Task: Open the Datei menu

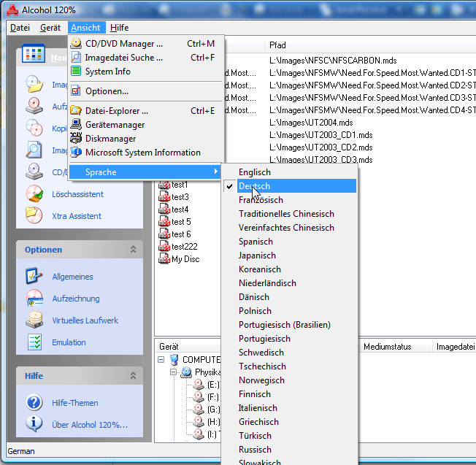Action: click(20, 28)
